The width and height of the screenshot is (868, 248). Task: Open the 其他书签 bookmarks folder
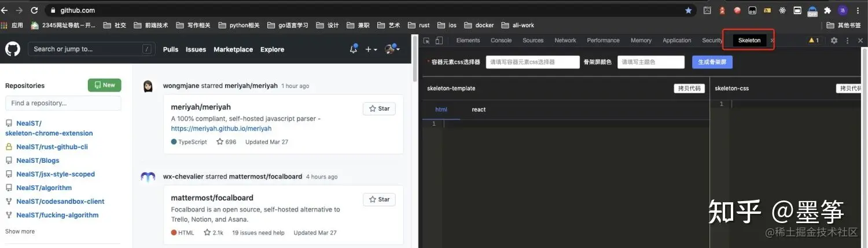coord(843,25)
